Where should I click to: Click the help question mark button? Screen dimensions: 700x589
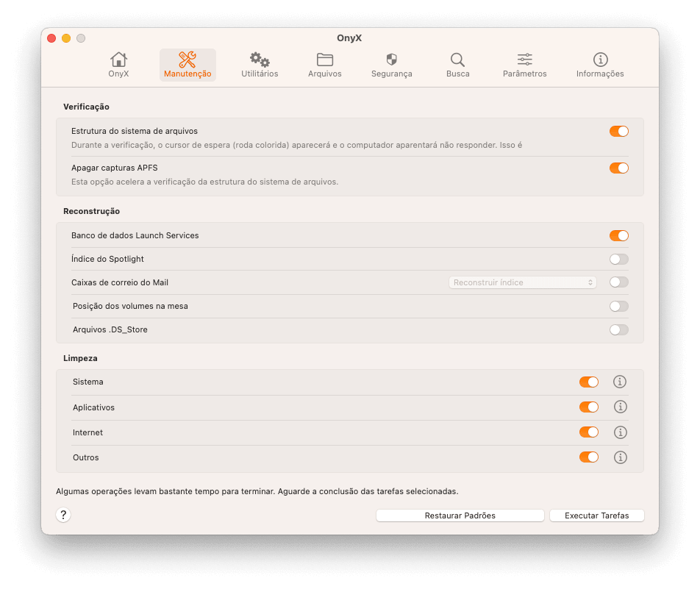(63, 515)
